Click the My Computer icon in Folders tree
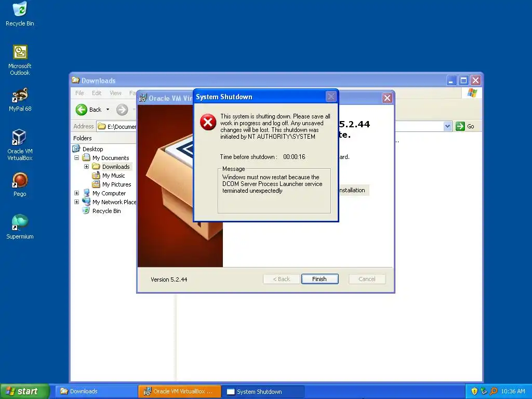This screenshot has height=399, width=532. tap(87, 193)
